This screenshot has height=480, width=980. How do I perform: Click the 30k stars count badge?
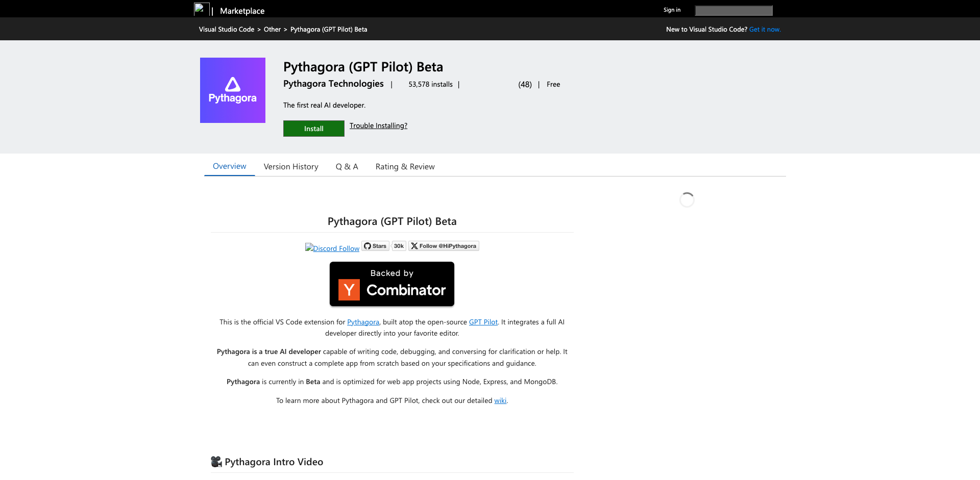pyautogui.click(x=399, y=246)
